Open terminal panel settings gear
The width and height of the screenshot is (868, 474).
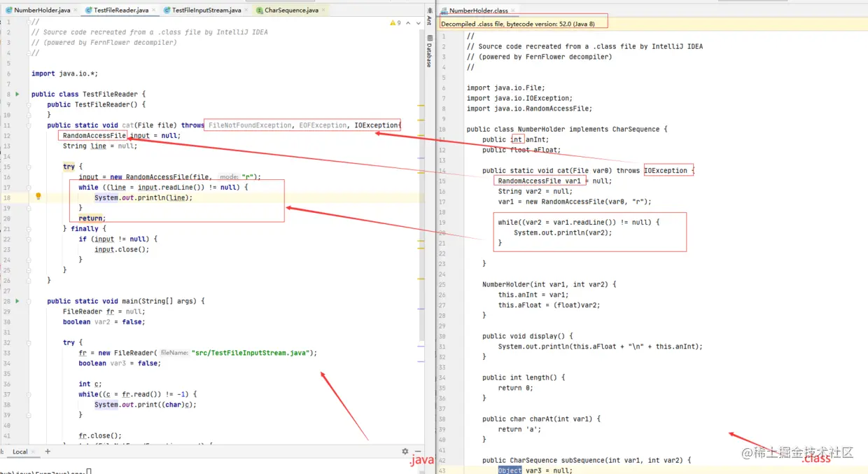coord(405,452)
